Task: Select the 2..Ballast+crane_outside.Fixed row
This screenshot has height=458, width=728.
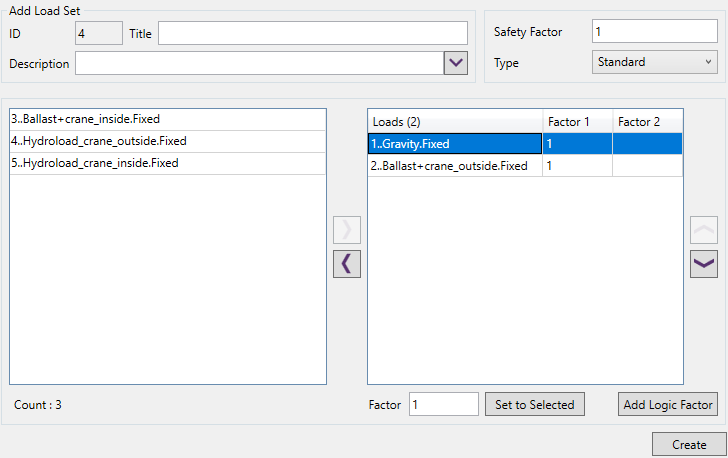Action: 455,166
